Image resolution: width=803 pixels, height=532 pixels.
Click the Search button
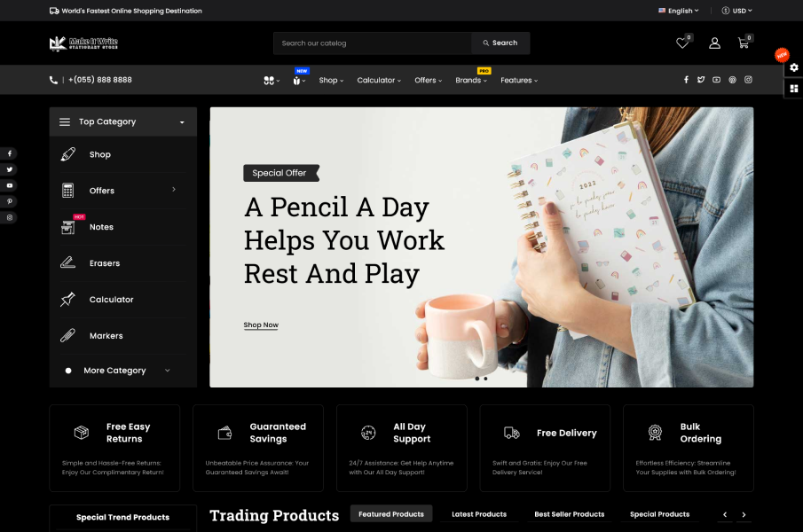pos(500,43)
